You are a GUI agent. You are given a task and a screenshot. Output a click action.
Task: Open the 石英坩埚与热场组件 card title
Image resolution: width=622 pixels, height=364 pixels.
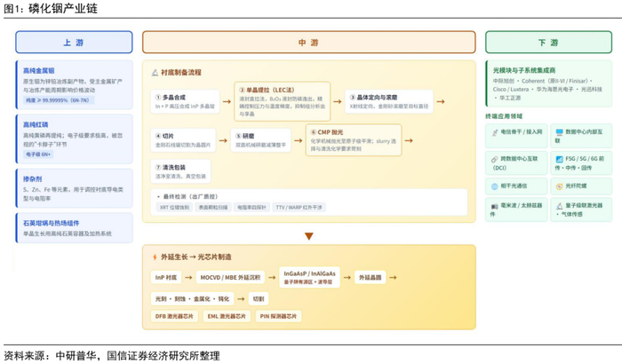[x=52, y=223]
